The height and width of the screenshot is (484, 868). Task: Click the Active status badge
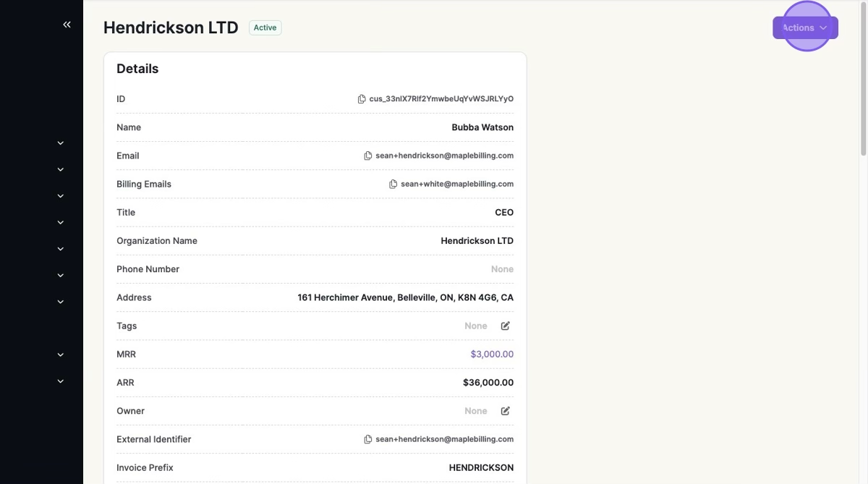coord(265,27)
